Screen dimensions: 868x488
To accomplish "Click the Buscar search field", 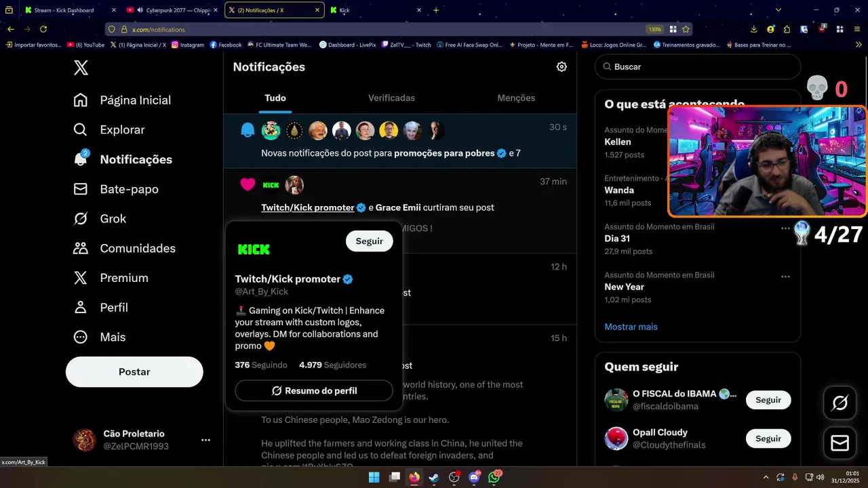I will point(698,67).
